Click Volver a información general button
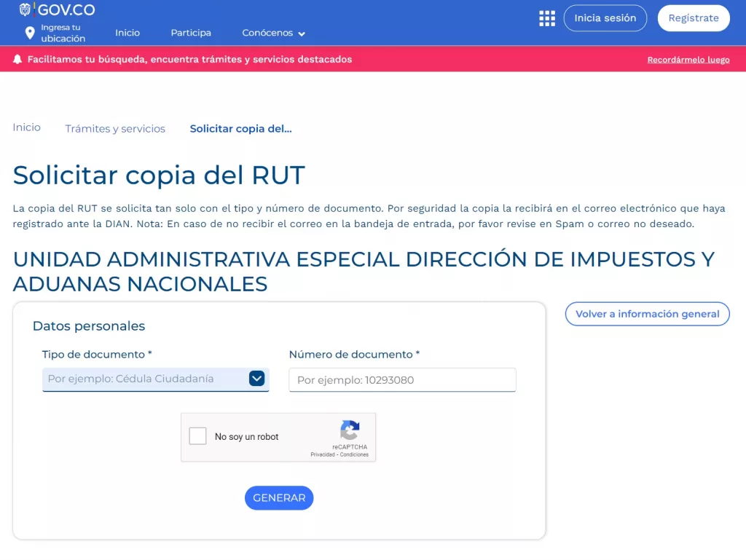This screenshot has width=746, height=560. click(647, 314)
